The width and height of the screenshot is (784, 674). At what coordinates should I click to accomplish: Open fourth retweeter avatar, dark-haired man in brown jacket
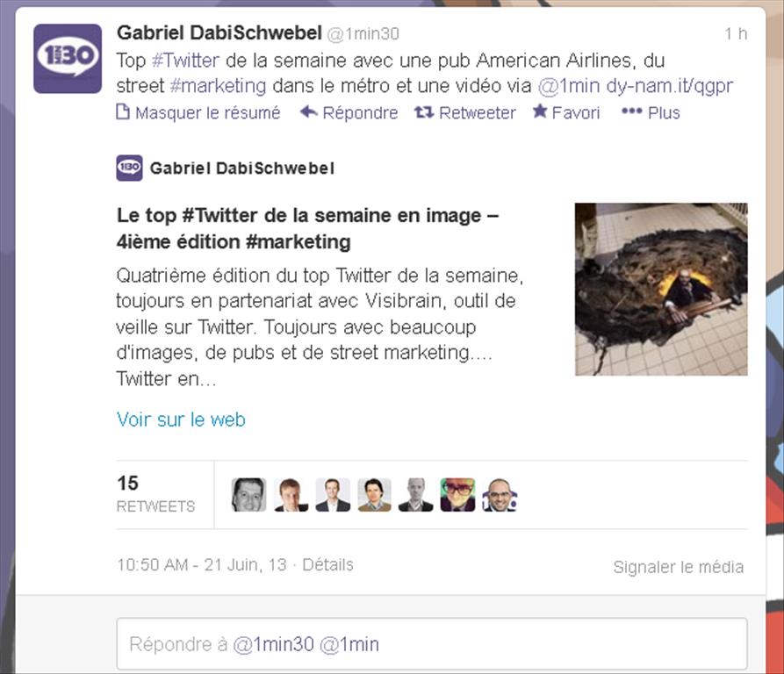click(374, 495)
